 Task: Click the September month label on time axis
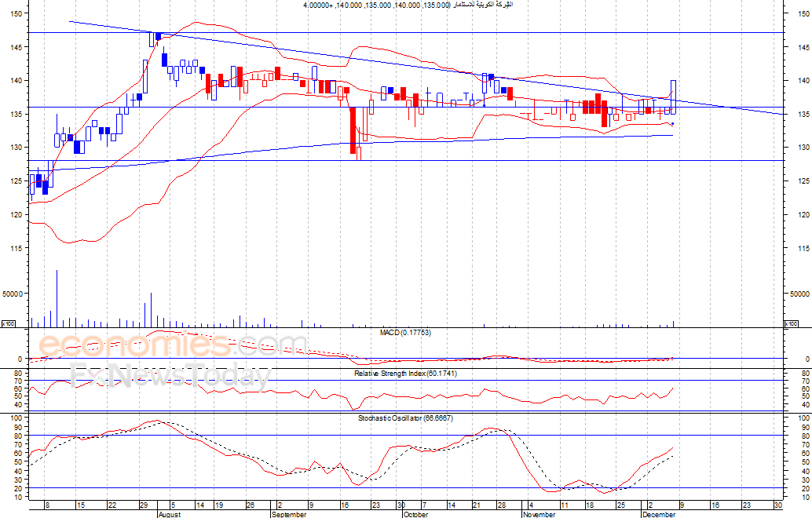288,515
